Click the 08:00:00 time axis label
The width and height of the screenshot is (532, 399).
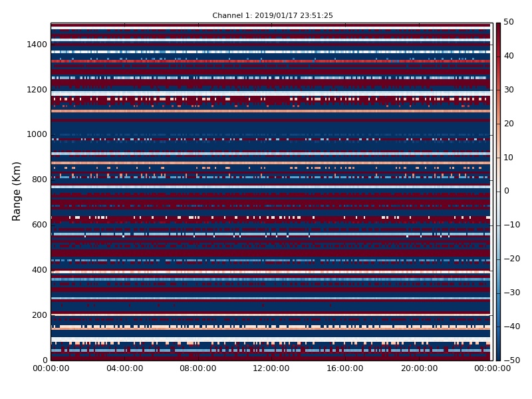[x=198, y=368]
